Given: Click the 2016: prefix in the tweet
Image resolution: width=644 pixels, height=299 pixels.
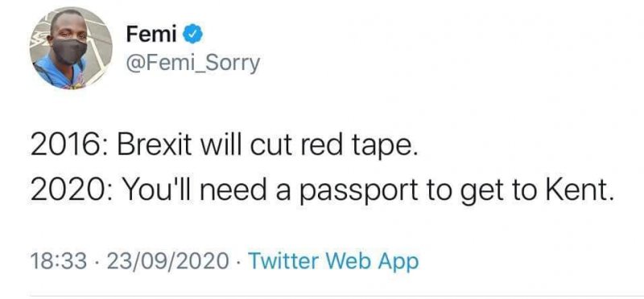Looking at the screenshot, I should click(x=70, y=147).
